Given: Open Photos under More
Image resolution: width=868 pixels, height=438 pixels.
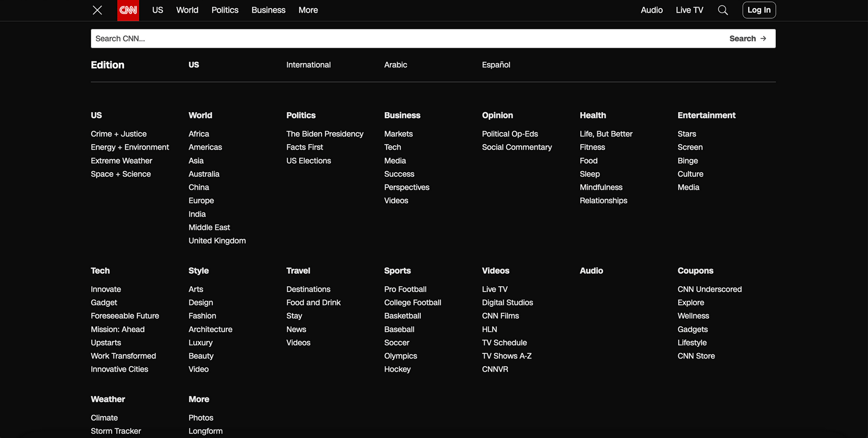Looking at the screenshot, I should (x=201, y=418).
